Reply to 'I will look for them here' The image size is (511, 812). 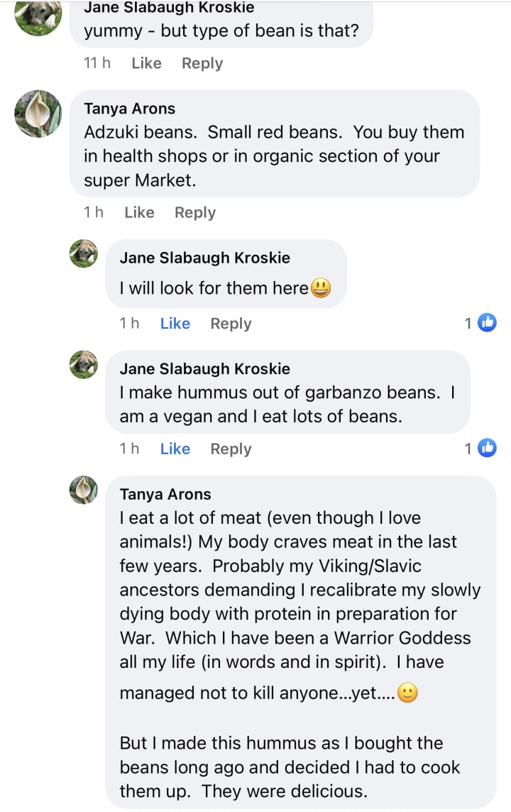[231, 324]
